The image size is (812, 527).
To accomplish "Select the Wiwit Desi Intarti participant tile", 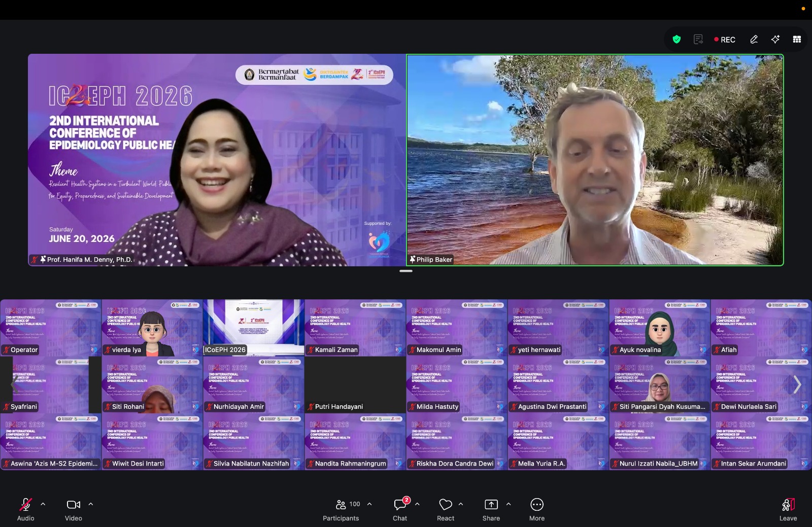I will tap(152, 441).
